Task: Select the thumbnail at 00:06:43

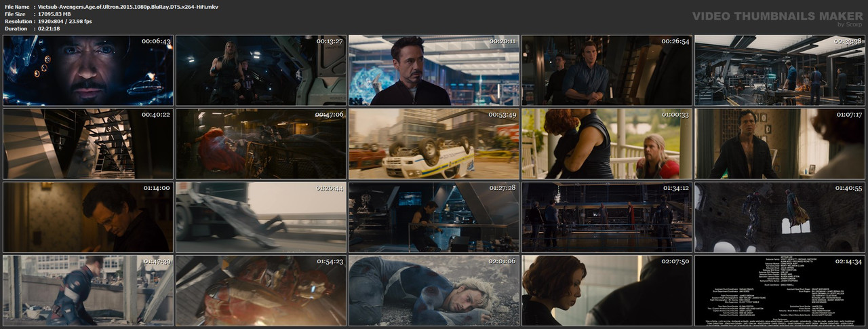Action: 88,71
